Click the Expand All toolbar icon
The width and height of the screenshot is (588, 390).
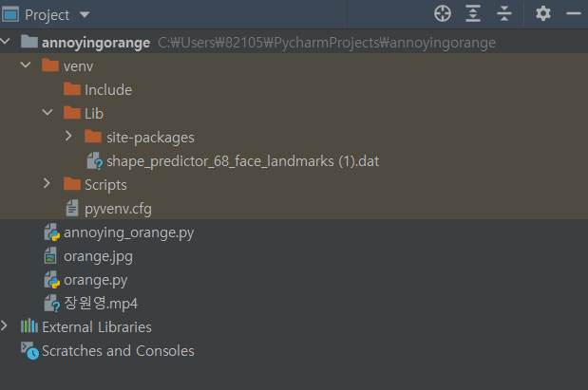(x=473, y=13)
